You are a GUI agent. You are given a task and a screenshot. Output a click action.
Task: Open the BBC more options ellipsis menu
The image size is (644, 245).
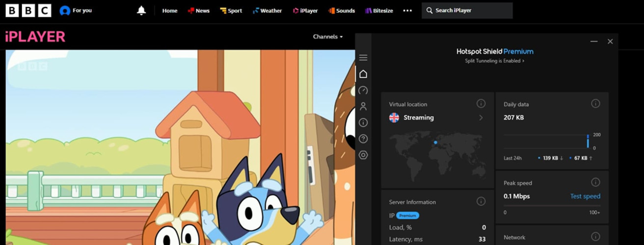pyautogui.click(x=407, y=11)
